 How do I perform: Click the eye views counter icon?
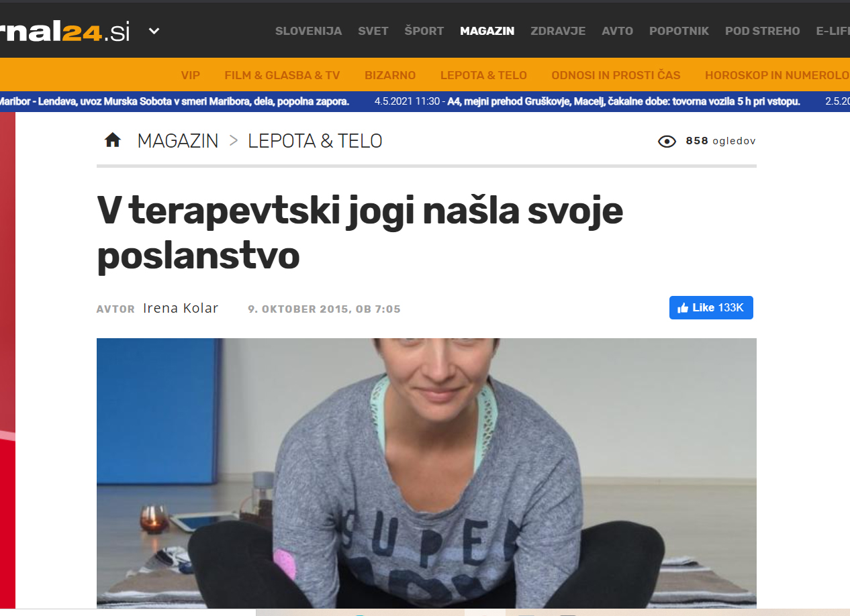[667, 141]
